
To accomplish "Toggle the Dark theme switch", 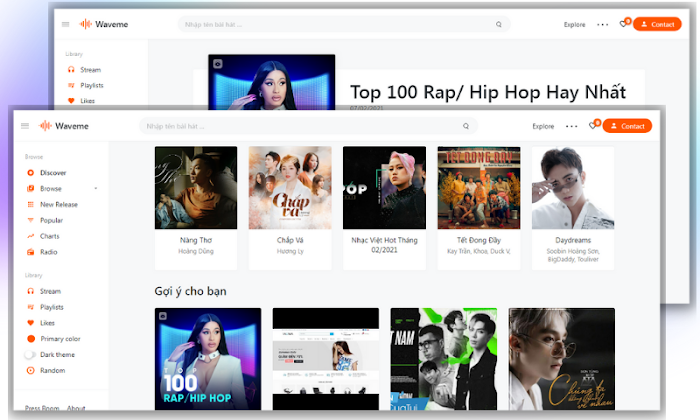I will point(30,355).
